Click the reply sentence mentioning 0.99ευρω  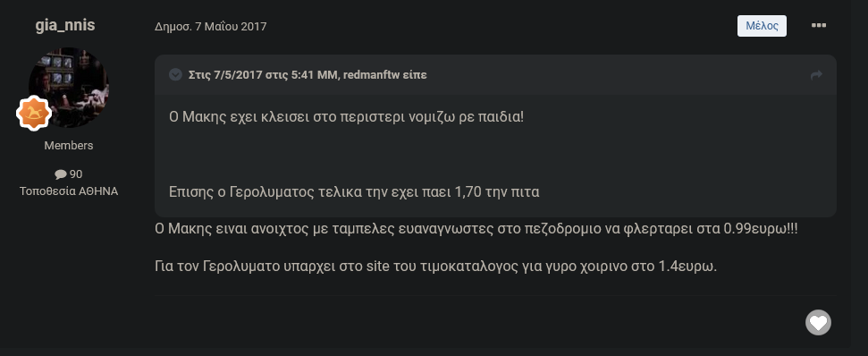point(476,229)
